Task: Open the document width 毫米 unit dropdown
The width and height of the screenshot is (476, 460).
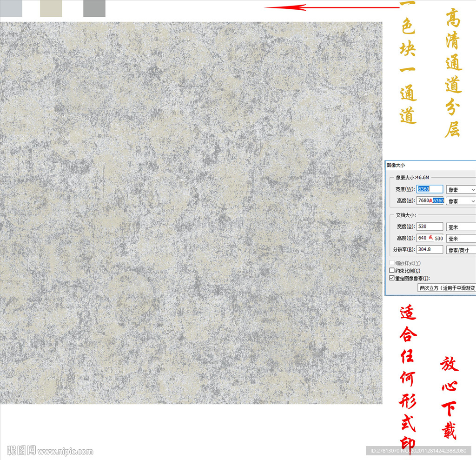Action: click(461, 227)
